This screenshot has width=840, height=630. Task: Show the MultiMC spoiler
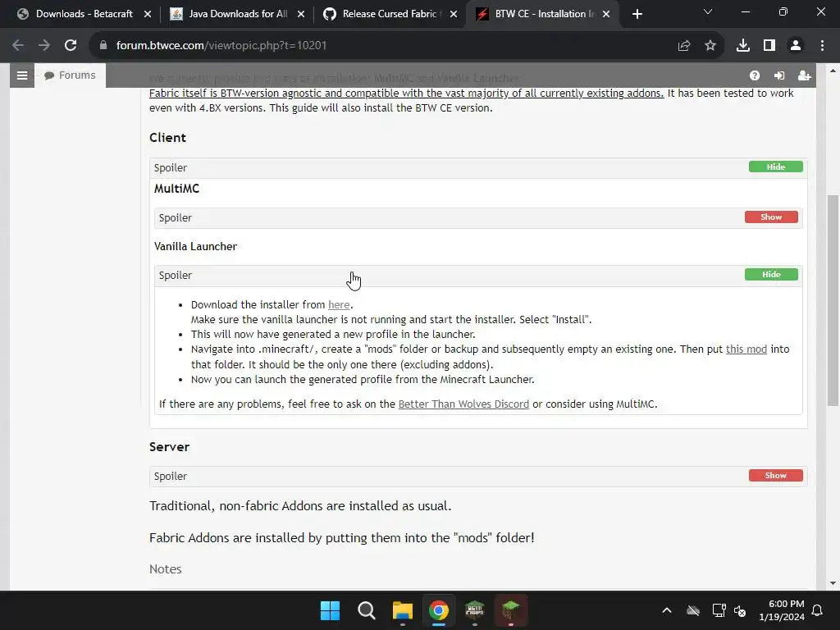pyautogui.click(x=771, y=217)
